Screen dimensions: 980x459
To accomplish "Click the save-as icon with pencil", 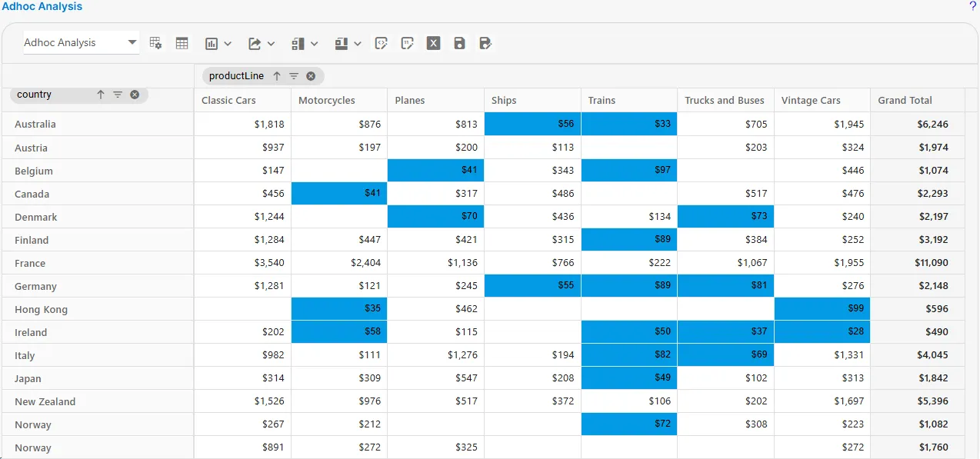I will [485, 44].
